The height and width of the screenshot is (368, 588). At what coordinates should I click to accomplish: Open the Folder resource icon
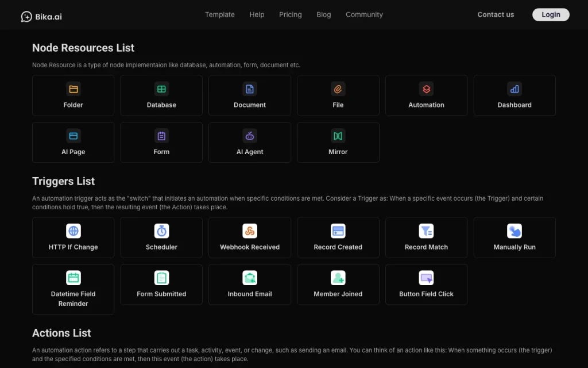pos(73,89)
